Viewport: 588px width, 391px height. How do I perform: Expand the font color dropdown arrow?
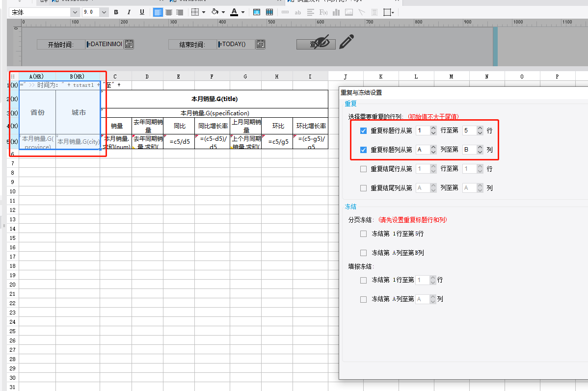243,12
